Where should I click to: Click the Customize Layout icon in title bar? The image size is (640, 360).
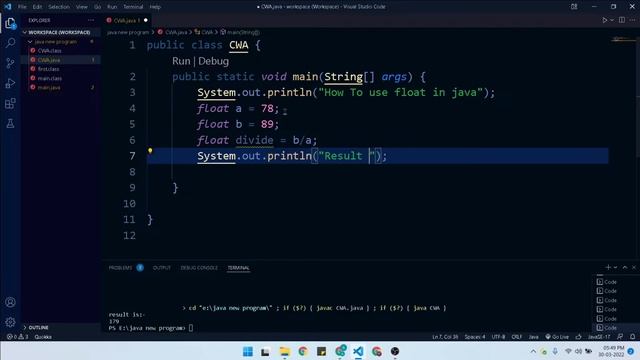coord(574,7)
